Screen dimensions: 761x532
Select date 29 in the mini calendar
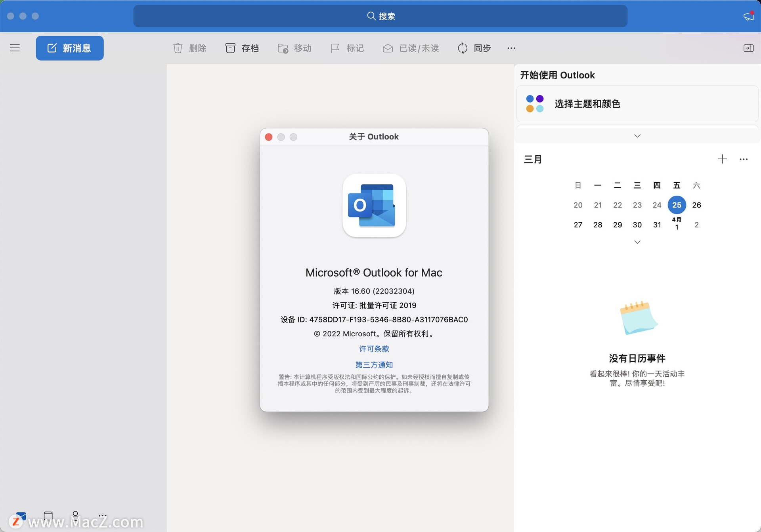(x=618, y=225)
